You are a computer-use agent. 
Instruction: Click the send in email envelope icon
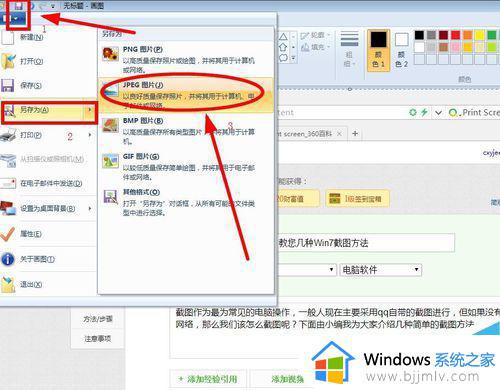[x=8, y=183]
